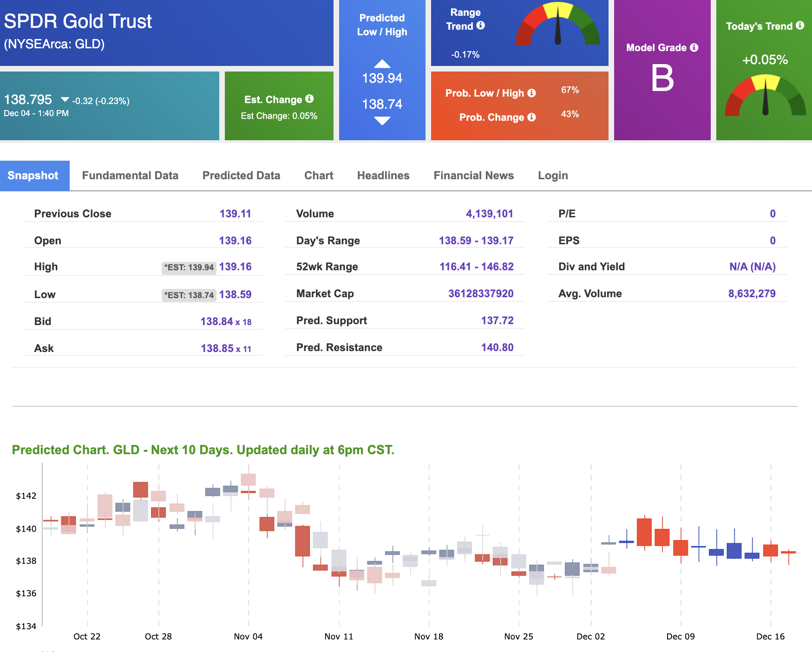
Task: Click the Model Grade info icon
Action: tap(694, 47)
